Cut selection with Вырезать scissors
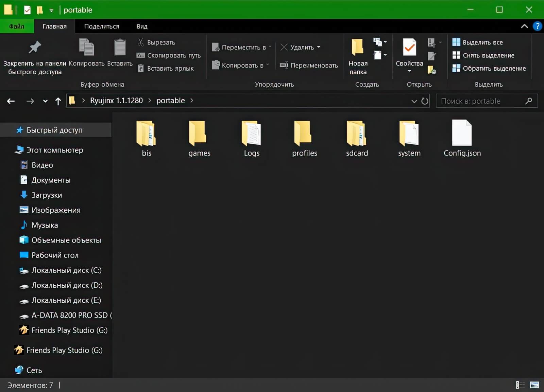544x392 pixels. (x=156, y=42)
